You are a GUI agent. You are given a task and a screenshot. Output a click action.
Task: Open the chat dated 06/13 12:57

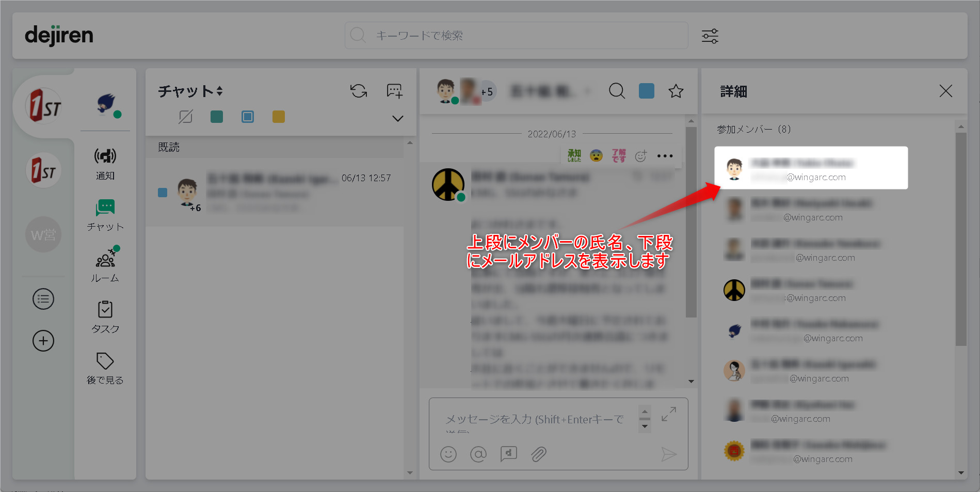pyautogui.click(x=275, y=193)
